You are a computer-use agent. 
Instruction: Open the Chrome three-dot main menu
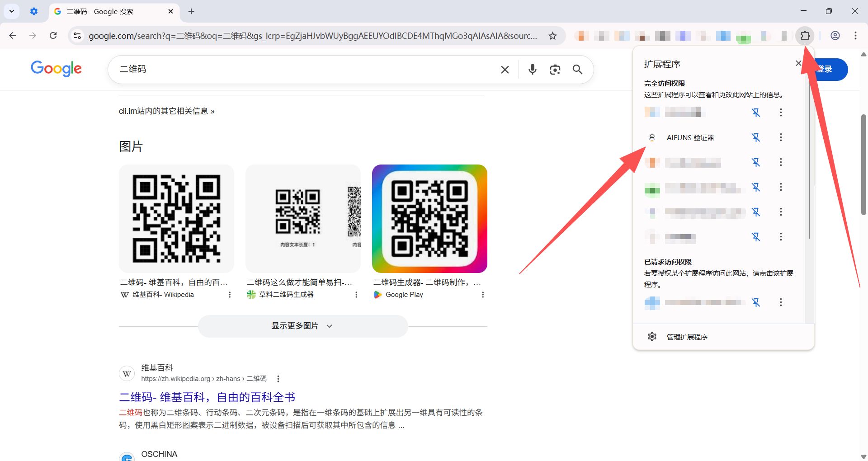[855, 36]
